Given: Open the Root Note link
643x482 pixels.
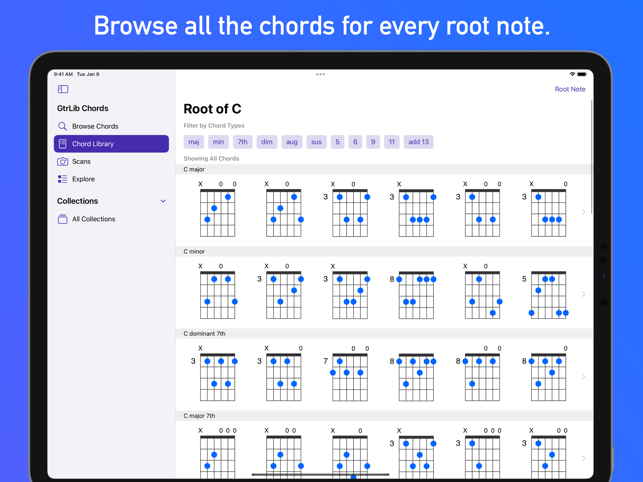Looking at the screenshot, I should pyautogui.click(x=570, y=89).
